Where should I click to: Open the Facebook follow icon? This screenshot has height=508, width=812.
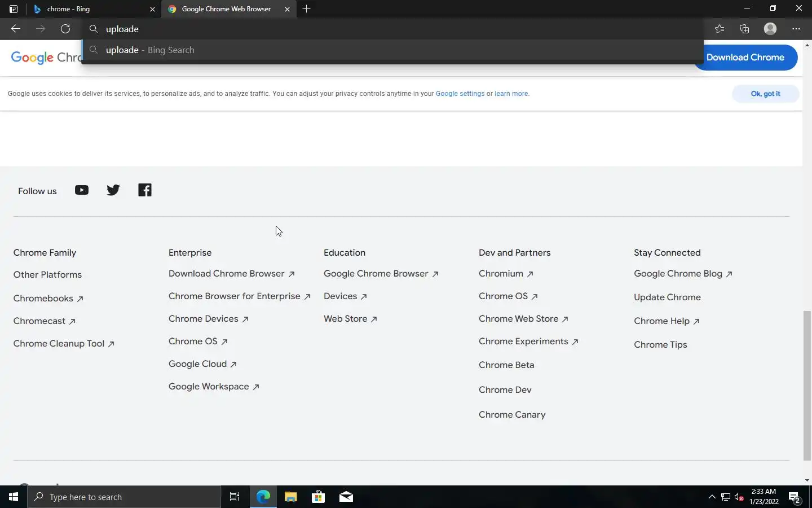145,190
